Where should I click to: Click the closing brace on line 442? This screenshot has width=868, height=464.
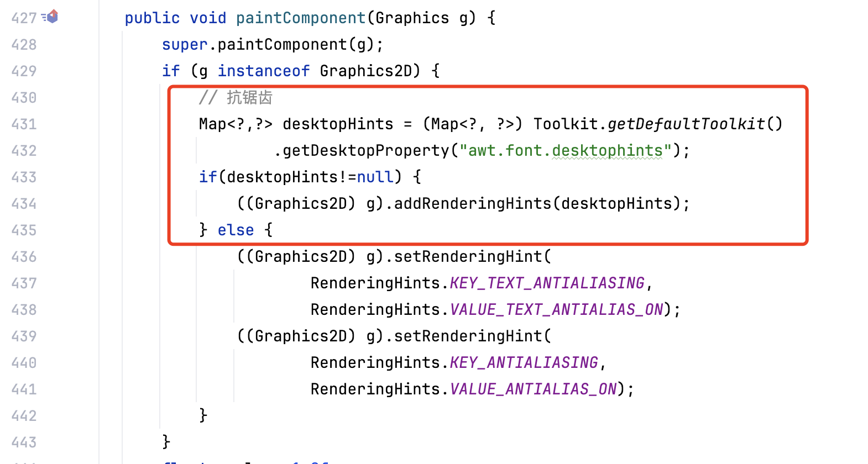(203, 416)
